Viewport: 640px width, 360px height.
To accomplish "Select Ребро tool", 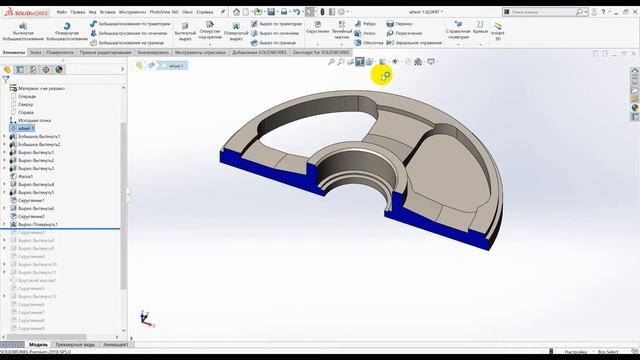I will 365,24.
